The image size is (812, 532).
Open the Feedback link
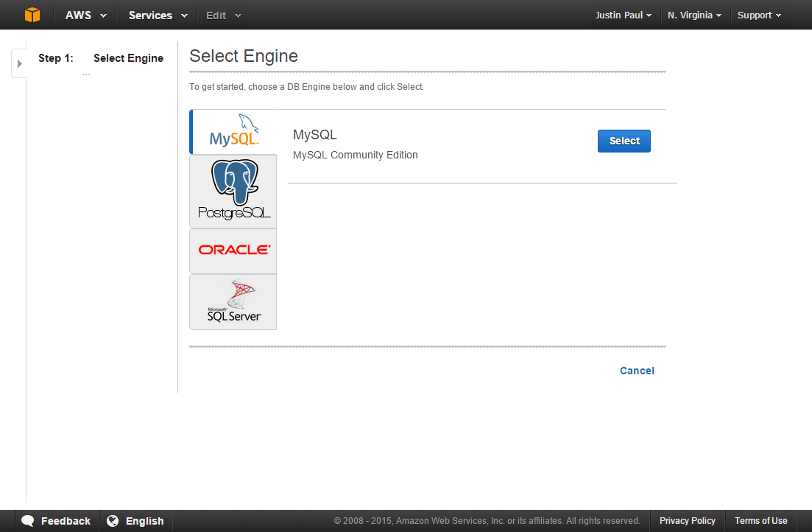coord(66,521)
